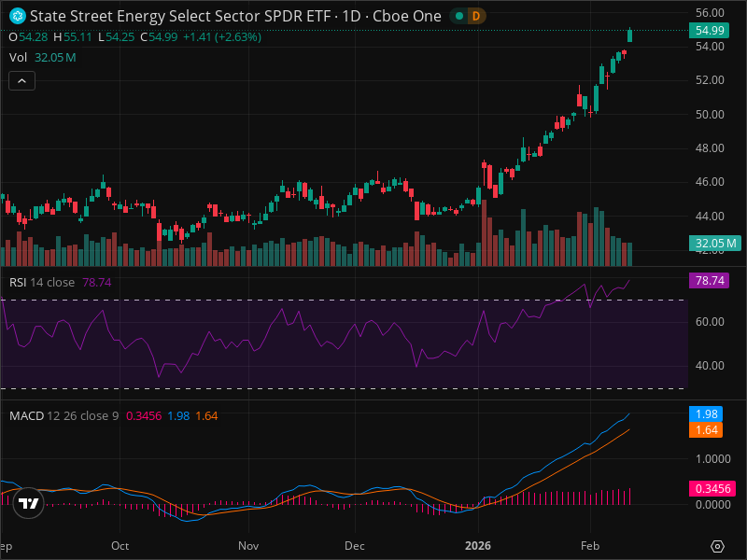Click the 60.00 RSI scale value

710,322
